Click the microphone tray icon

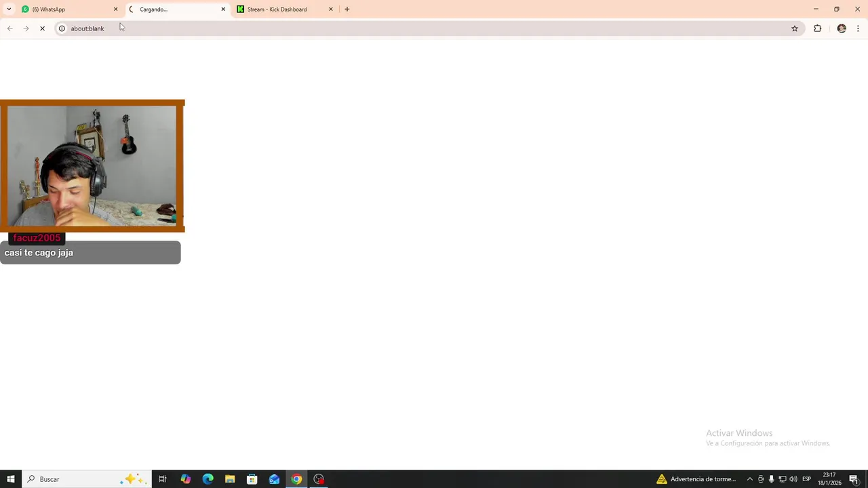[x=772, y=479]
